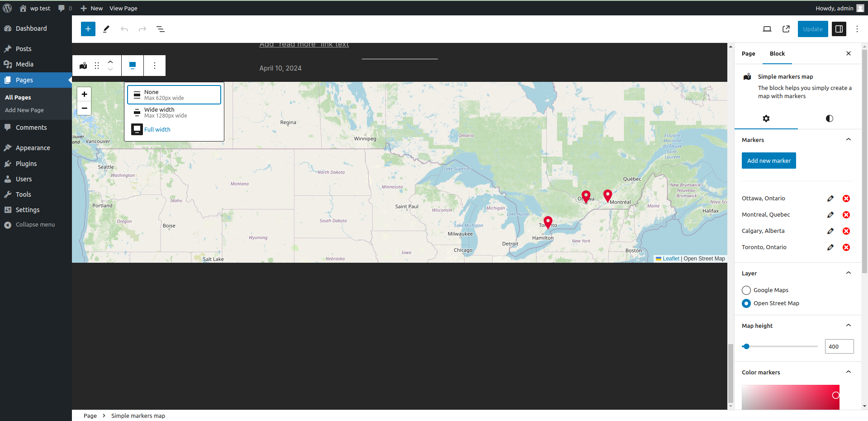Click Page in the breadcrumb footer
868x421 pixels.
tap(90, 416)
